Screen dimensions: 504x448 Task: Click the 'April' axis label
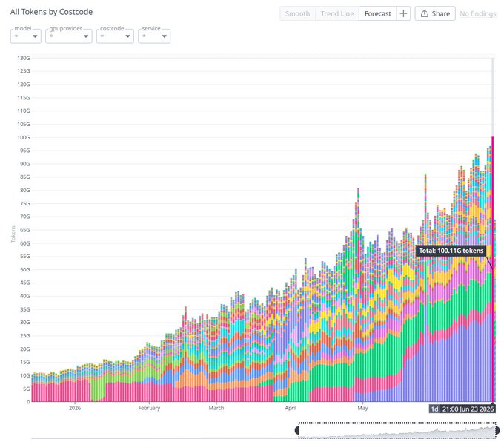click(291, 408)
